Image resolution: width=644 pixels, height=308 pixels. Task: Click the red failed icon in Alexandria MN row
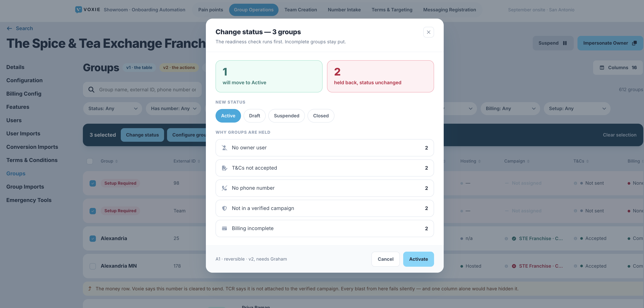(514, 266)
